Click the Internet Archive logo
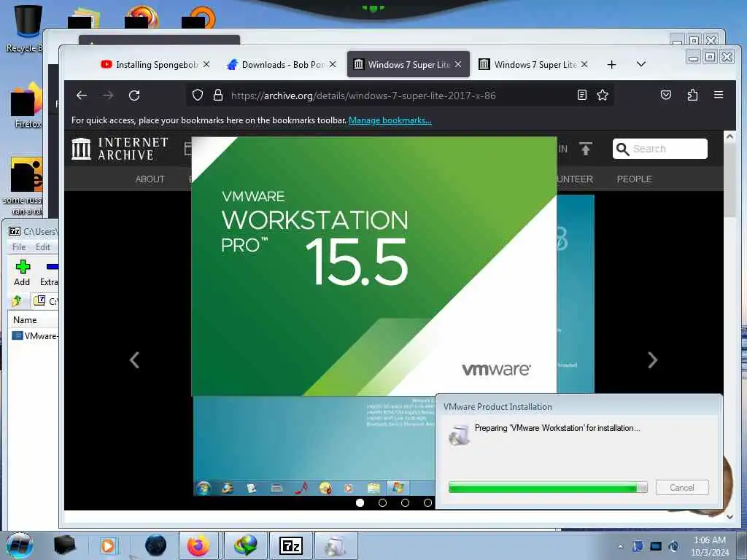 [x=120, y=149]
